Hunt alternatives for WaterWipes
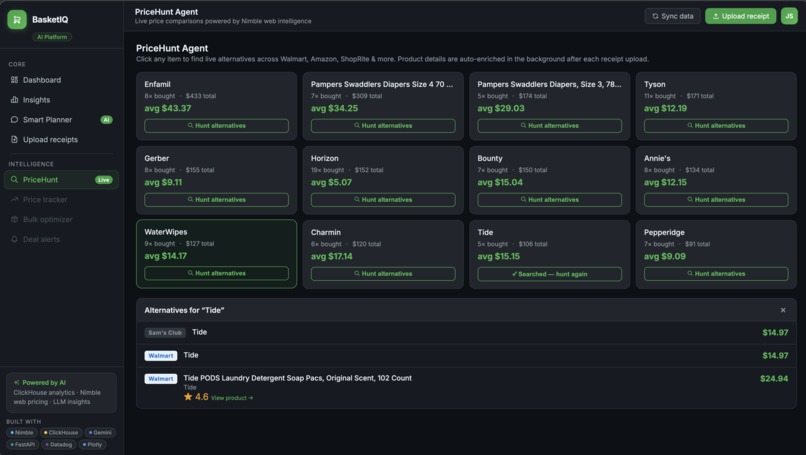Viewport: 806px width, 455px height. coord(216,273)
